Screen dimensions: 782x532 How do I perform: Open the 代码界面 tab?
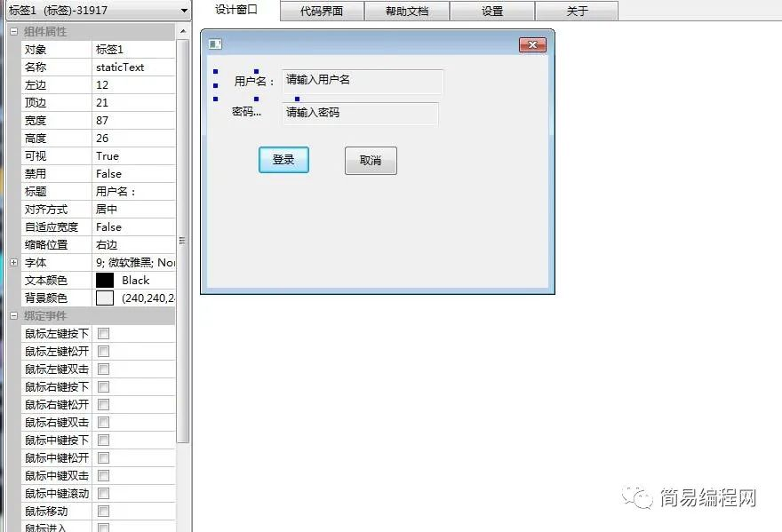322,11
